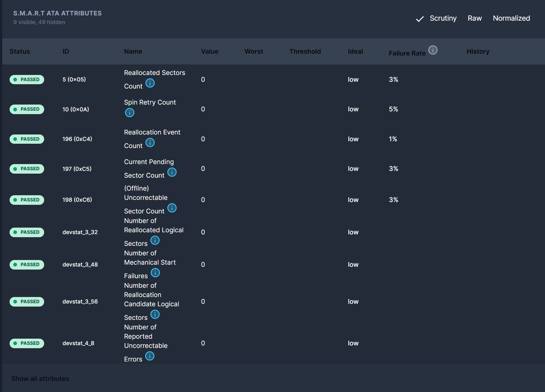
Task: Select the ID cell 196 (0xC4)
Action: point(77,139)
